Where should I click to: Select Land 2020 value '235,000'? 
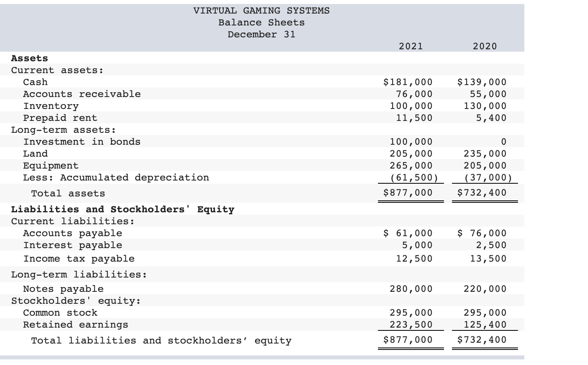click(485, 153)
